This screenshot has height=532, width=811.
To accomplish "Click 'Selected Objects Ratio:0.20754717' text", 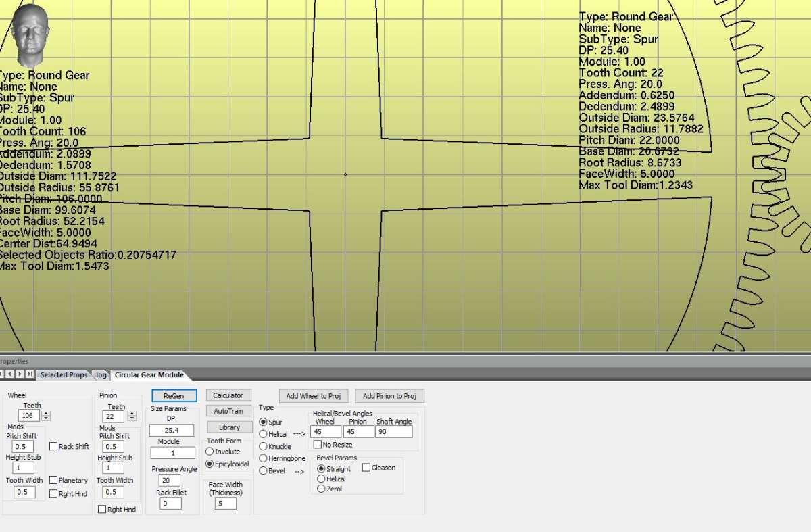I will pos(87,255).
